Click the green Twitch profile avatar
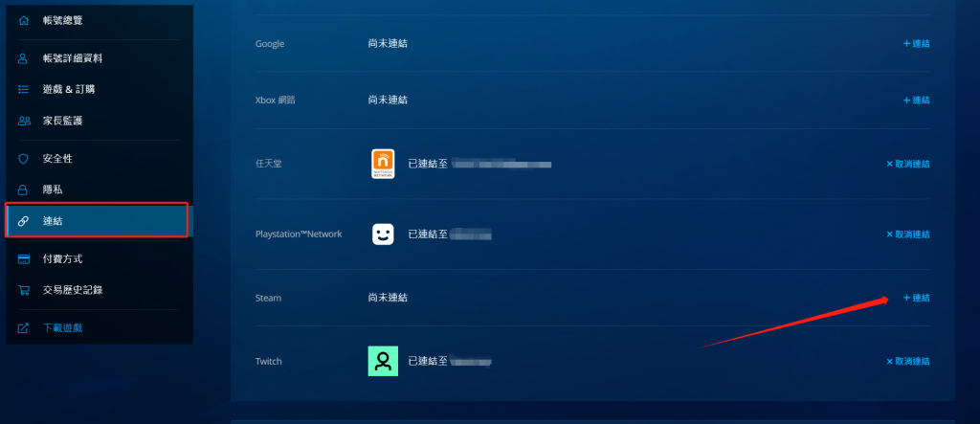Image resolution: width=980 pixels, height=424 pixels. point(383,361)
